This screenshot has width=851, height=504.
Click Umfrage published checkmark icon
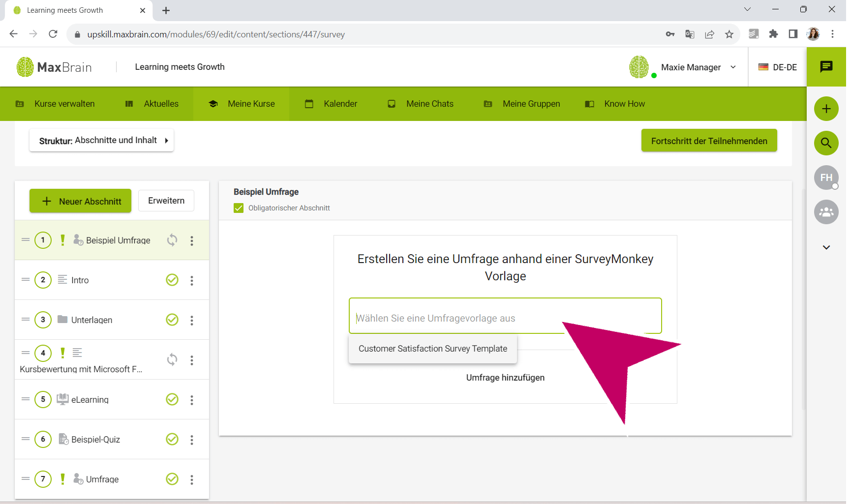(172, 479)
